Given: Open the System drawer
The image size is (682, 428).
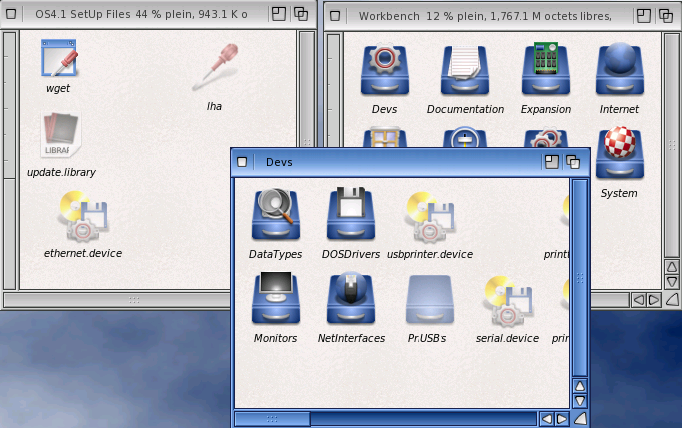Looking at the screenshot, I should click(x=619, y=153).
